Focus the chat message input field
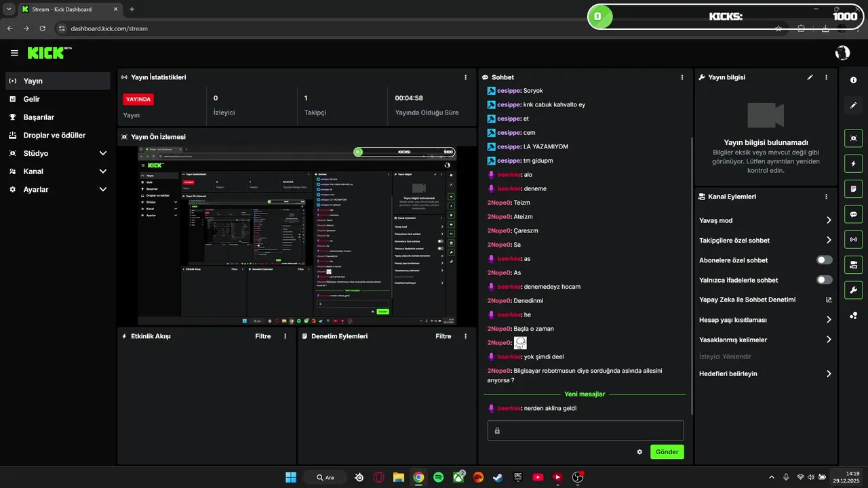868x488 pixels. coord(585,430)
